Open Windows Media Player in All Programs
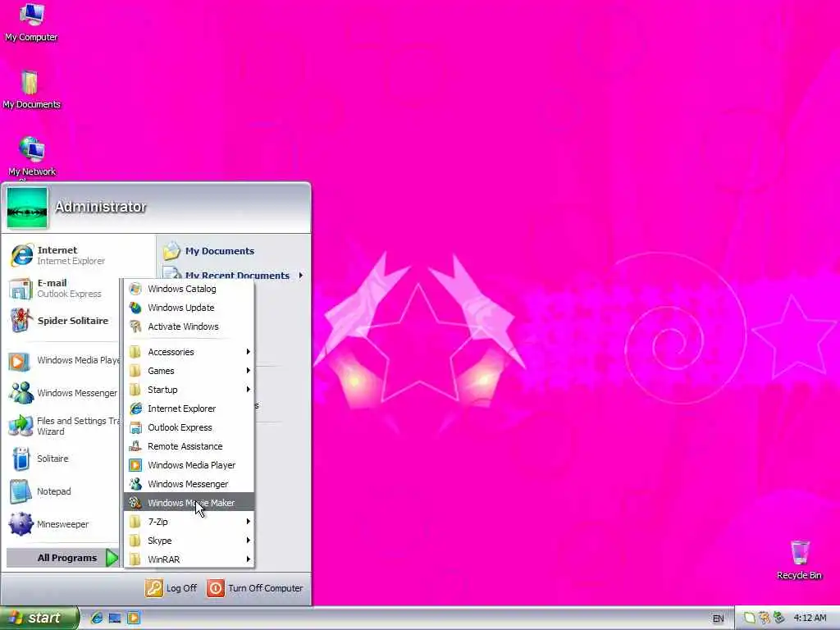 point(189,465)
